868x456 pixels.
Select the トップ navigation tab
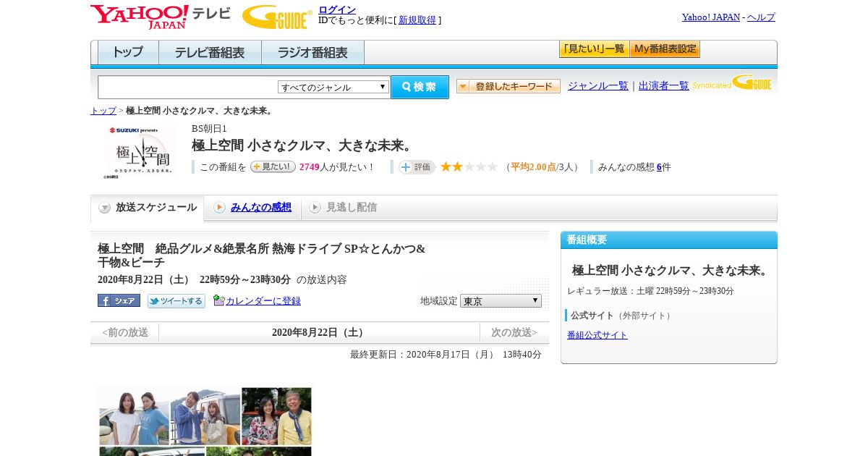point(128,53)
